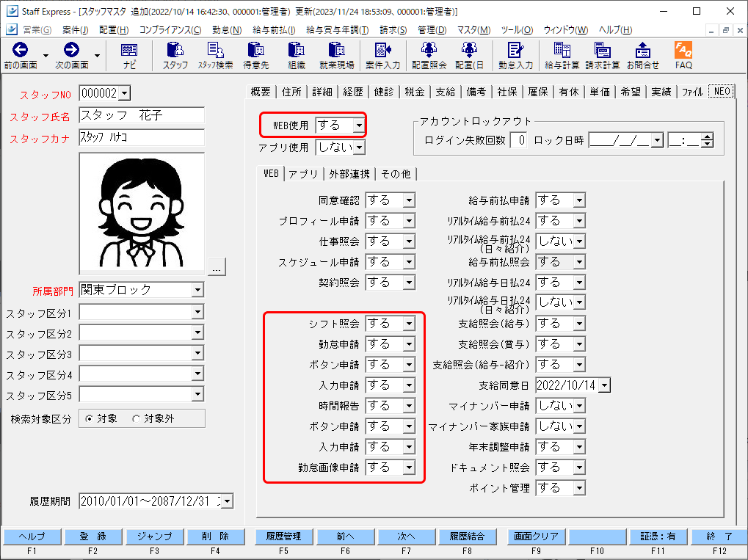Click the 次へ F7 button
The height and width of the screenshot is (560, 748).
coord(407,537)
